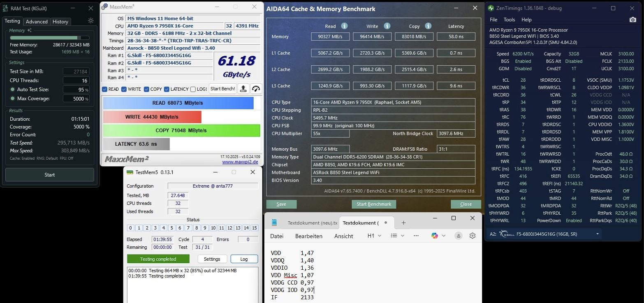Click the Start button in RAM Test
The width and height of the screenshot is (644, 303).
[50, 174]
